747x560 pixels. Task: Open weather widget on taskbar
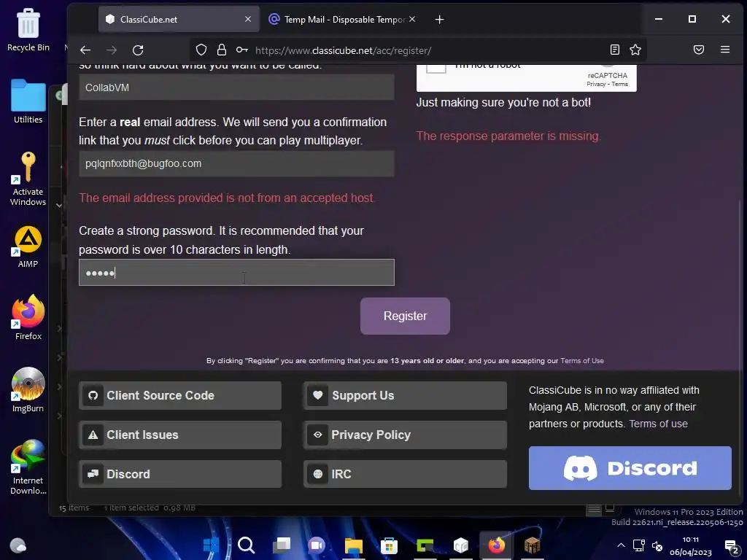point(18,545)
